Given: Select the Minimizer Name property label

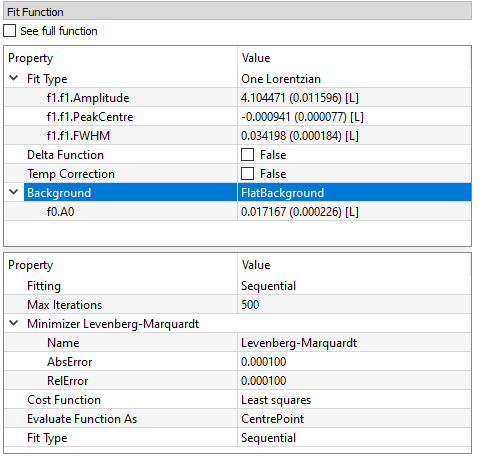Looking at the screenshot, I should 63,343.
